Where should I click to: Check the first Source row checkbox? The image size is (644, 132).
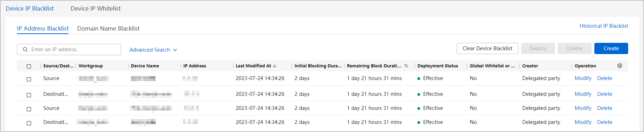pyautogui.click(x=29, y=79)
